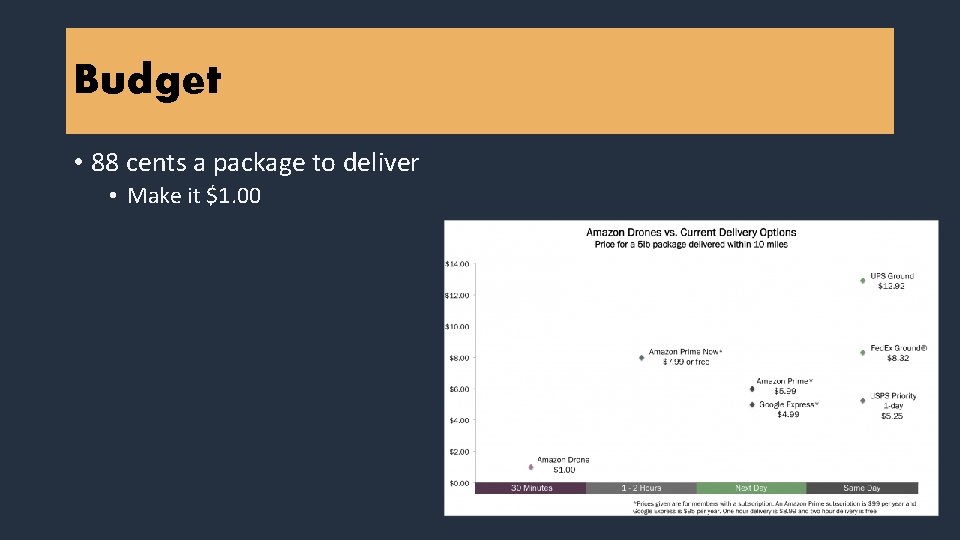Click the Google Express data point

(752, 404)
